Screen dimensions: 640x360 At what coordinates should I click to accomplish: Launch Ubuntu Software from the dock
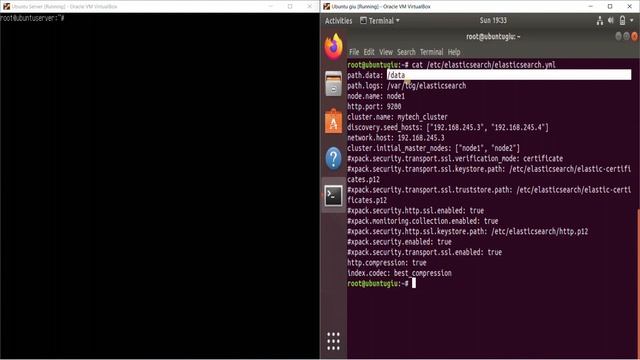(333, 121)
